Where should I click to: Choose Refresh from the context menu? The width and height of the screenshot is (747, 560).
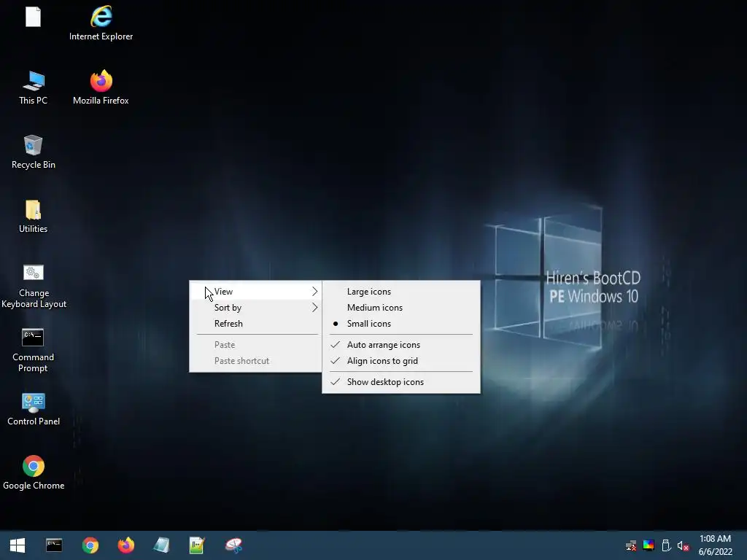click(x=255, y=324)
